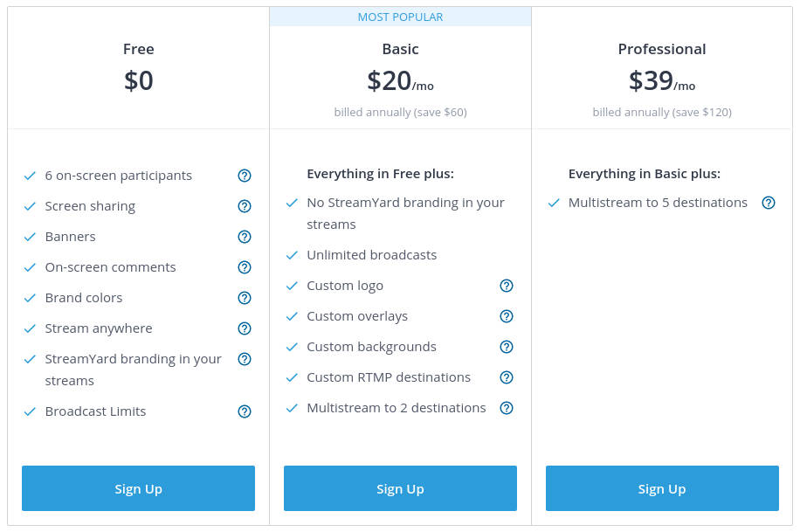Click checkmark beside No StreamYard branding

click(x=292, y=203)
